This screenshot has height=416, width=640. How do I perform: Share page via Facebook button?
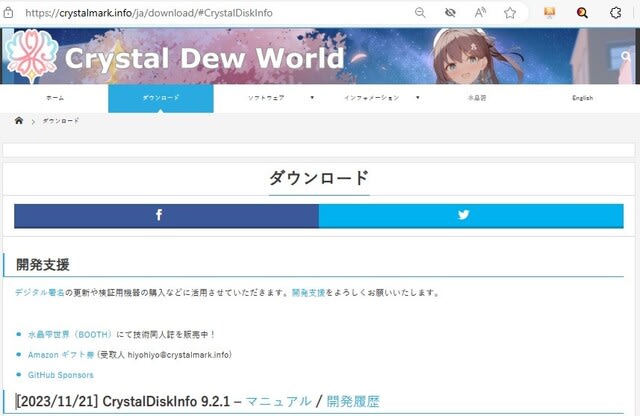click(x=167, y=216)
